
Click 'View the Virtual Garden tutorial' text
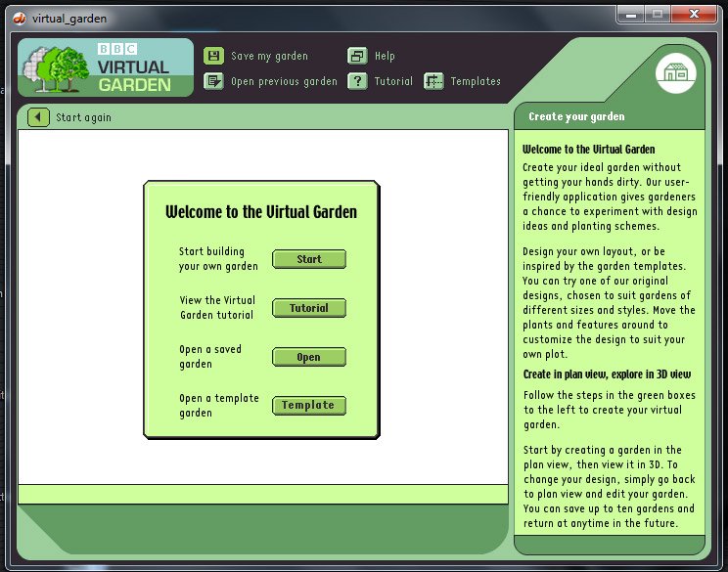pos(217,308)
